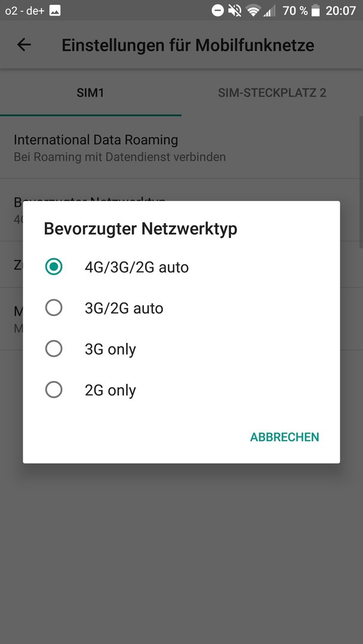Screen dimensions: 363x644
Task: Tap the picture notification icon in status bar
Action: point(55,11)
